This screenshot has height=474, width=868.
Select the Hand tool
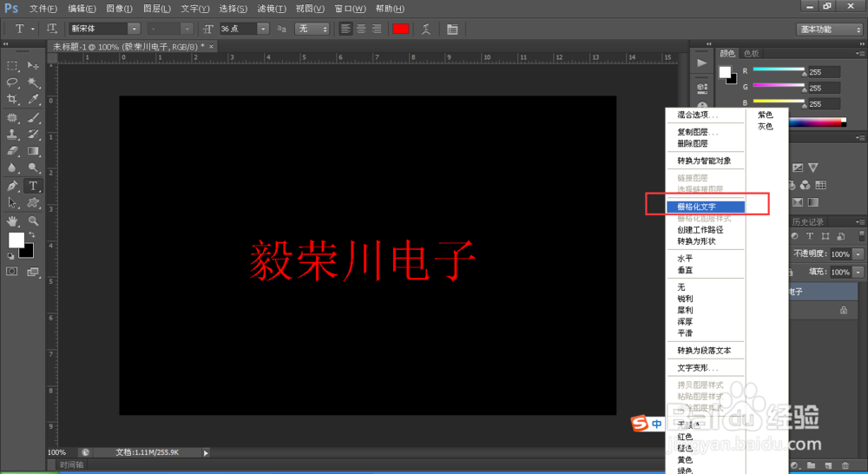click(12, 221)
